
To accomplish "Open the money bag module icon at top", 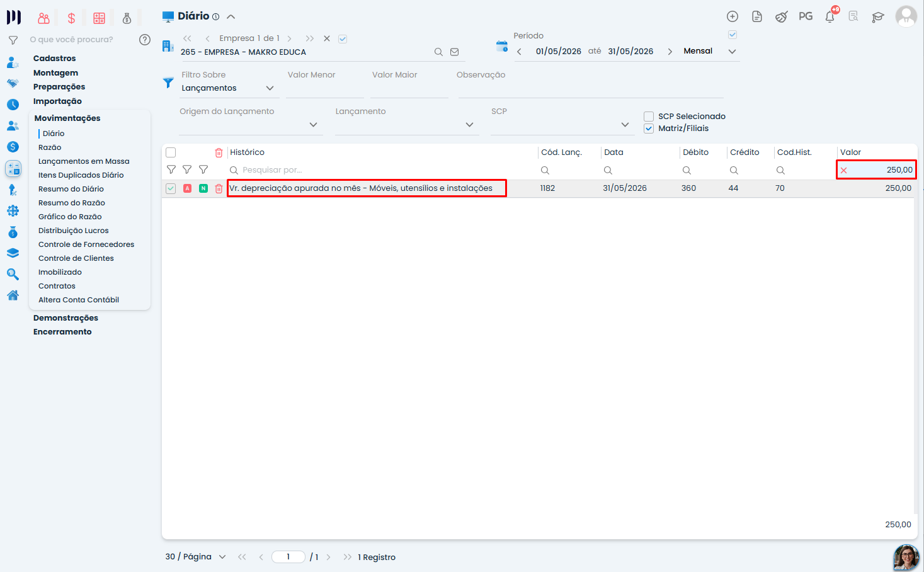I will pyautogui.click(x=127, y=18).
